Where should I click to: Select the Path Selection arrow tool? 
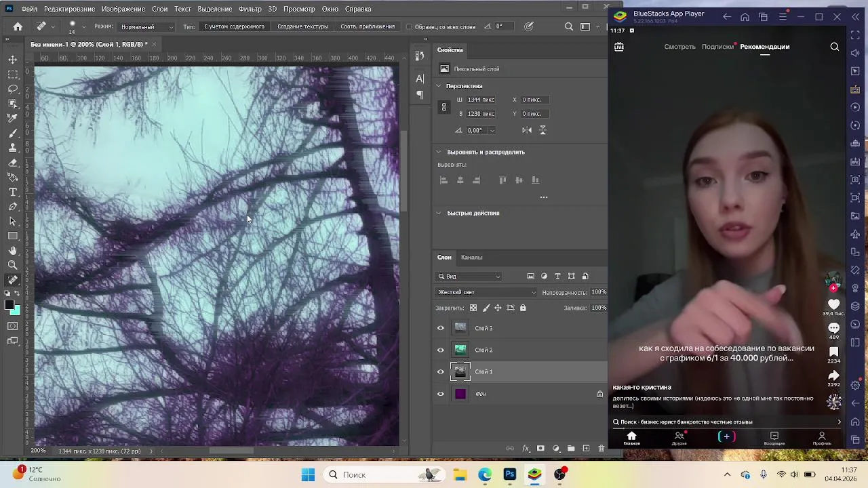pos(13,222)
